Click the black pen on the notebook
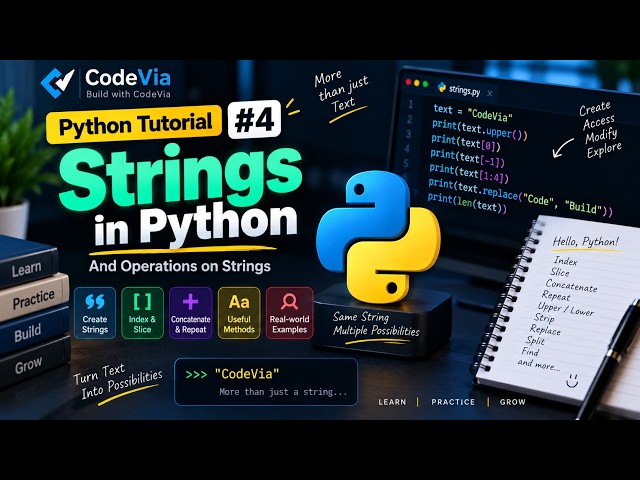 [x=608, y=359]
